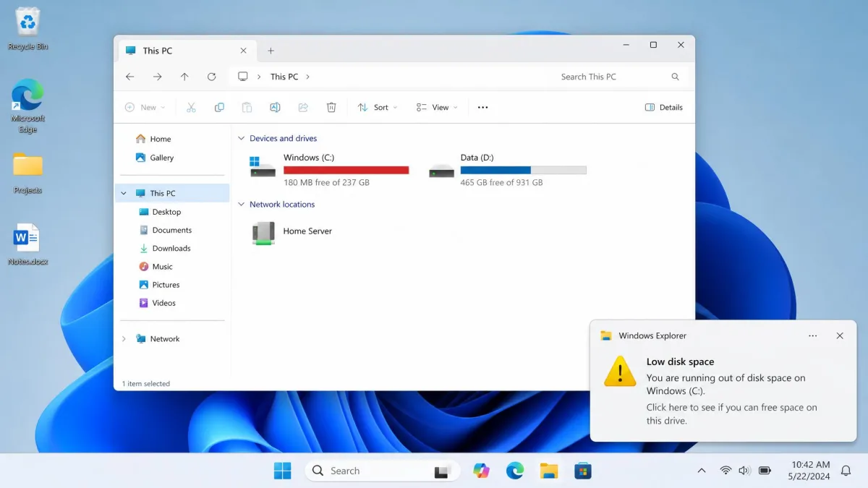Navigate up one folder level
This screenshot has width=868, height=488.
184,77
